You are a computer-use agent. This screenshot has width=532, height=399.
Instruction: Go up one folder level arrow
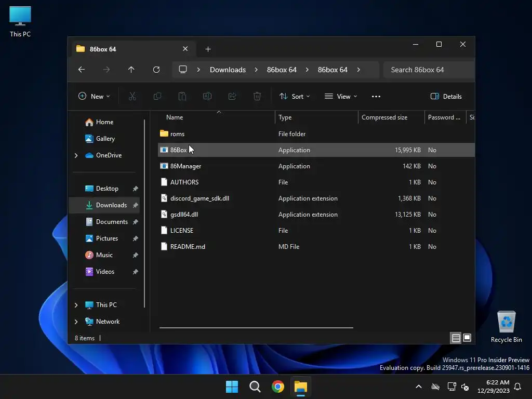click(x=131, y=70)
